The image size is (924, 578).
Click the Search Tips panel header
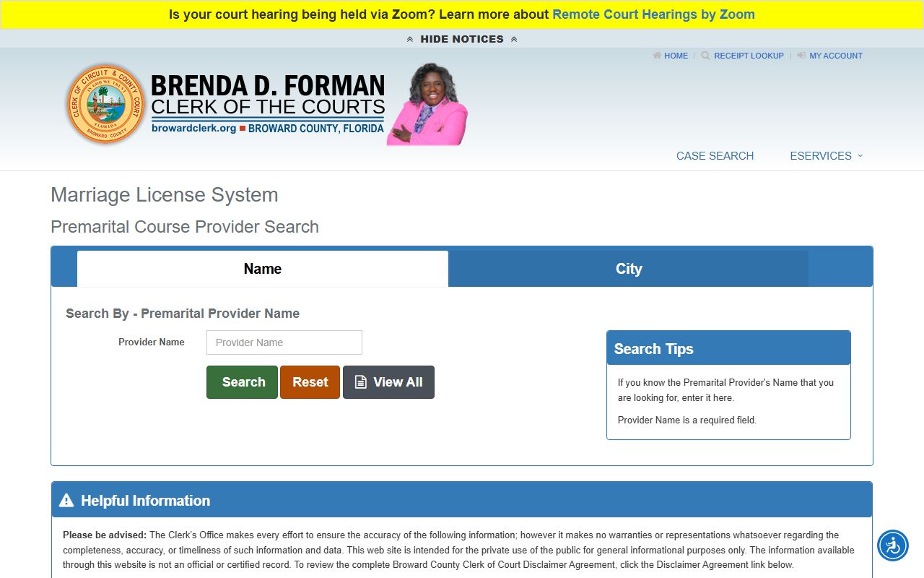tap(728, 348)
